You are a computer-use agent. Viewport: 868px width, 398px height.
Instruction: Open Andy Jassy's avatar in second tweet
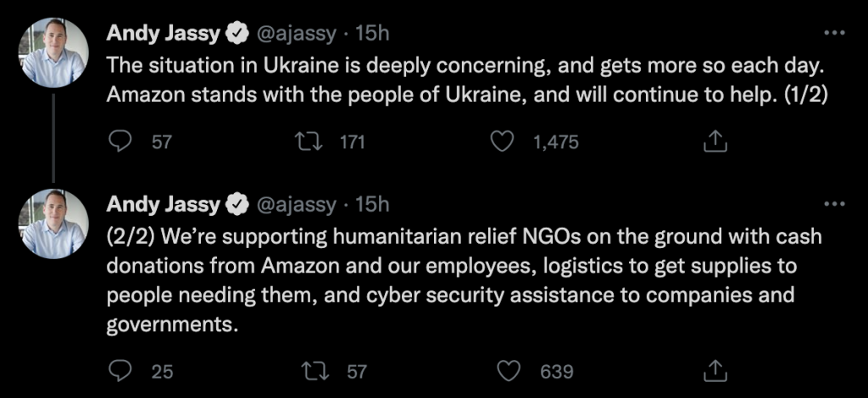pos(53,224)
